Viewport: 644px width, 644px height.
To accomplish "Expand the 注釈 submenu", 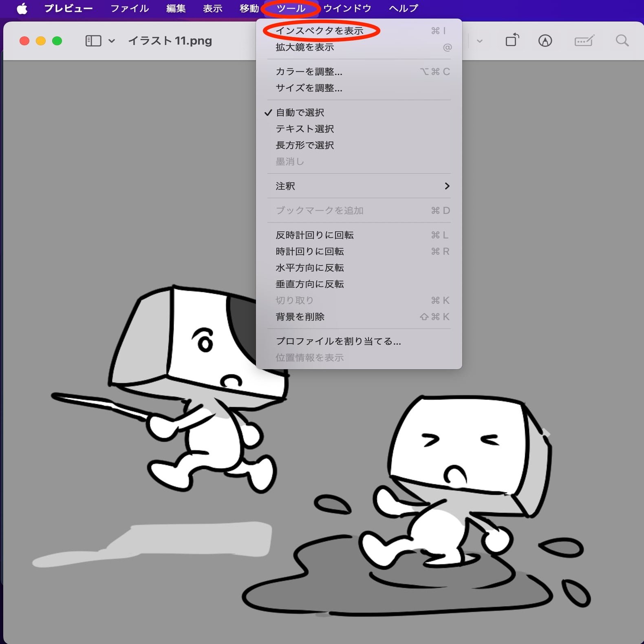I will [x=359, y=186].
